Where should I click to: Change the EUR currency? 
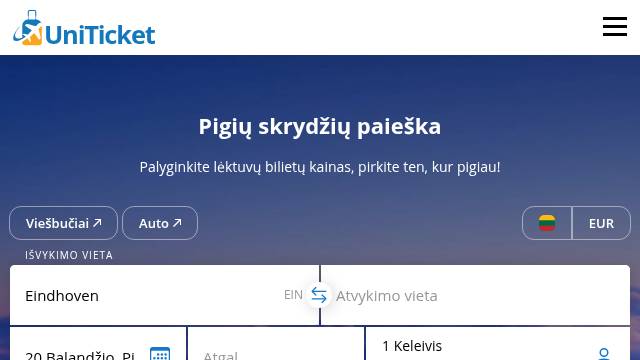point(601,223)
